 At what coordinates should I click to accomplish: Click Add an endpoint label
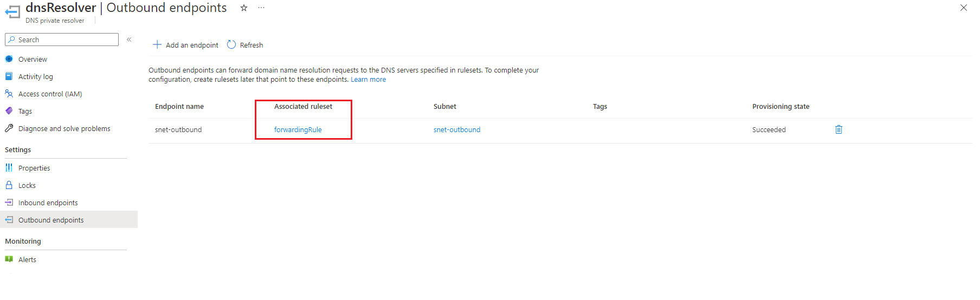(x=192, y=45)
